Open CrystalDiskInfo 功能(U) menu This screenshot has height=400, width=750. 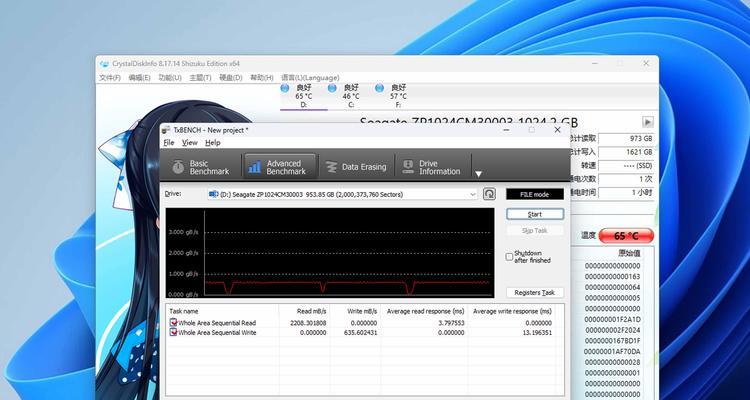coord(170,78)
